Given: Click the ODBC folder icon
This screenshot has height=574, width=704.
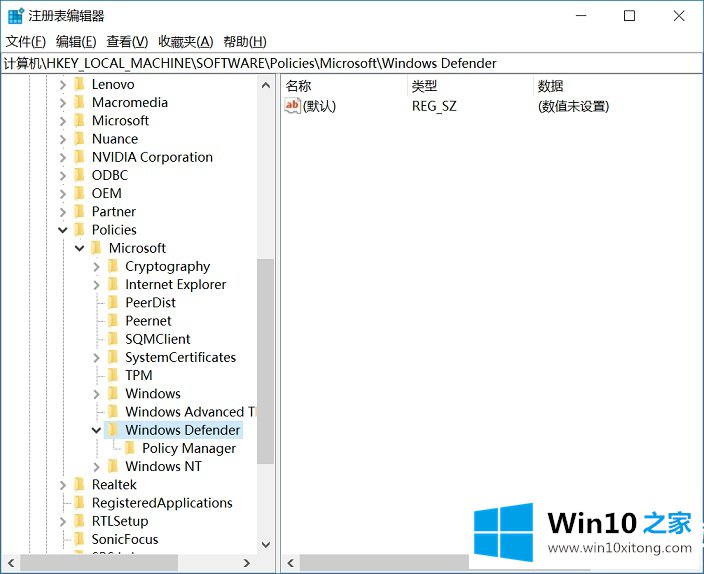Looking at the screenshot, I should pos(79,175).
